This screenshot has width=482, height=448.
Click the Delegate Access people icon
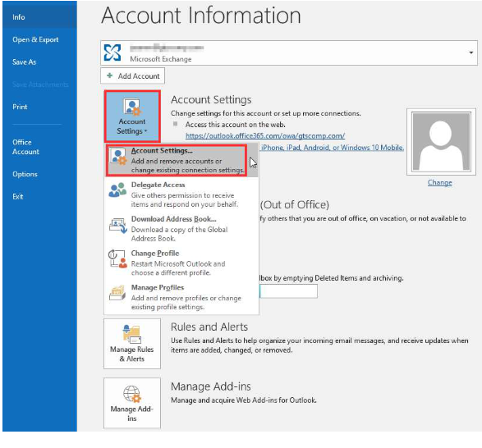(117, 190)
